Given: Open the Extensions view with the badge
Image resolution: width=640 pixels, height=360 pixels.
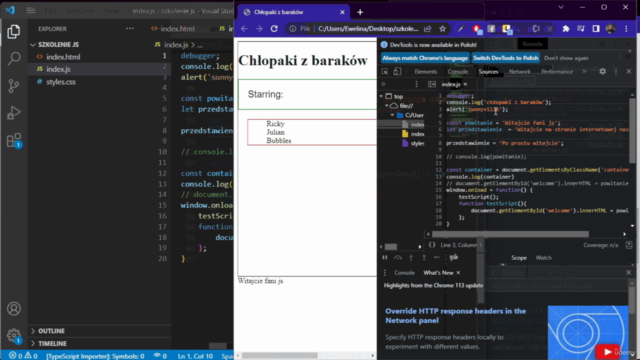Looking at the screenshot, I should coord(13,140).
